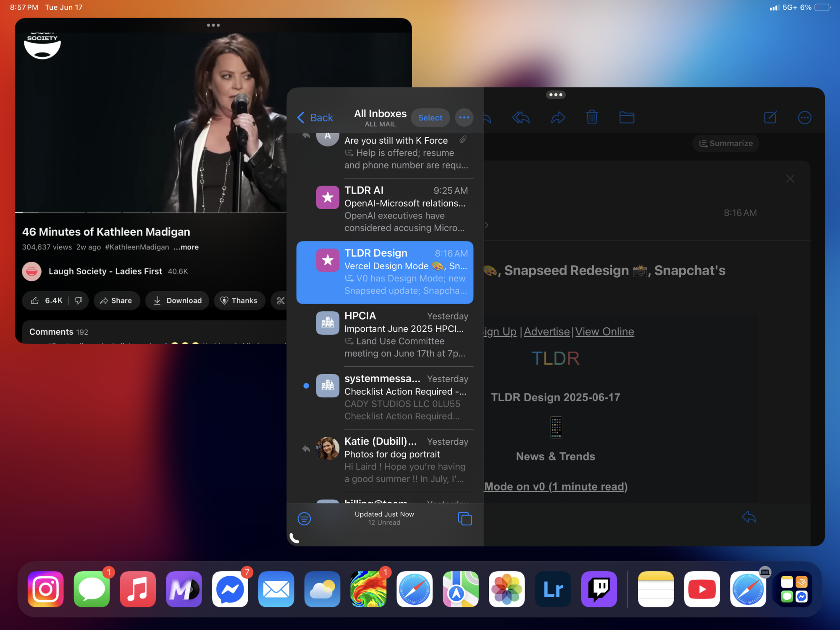Open the move-to-folder icon in Mail

pos(626,118)
